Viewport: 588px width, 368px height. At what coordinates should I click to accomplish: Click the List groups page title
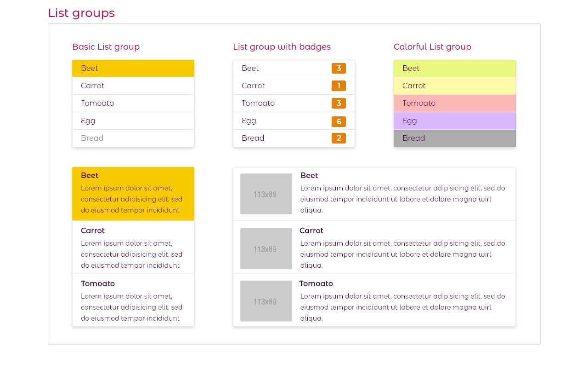[81, 13]
